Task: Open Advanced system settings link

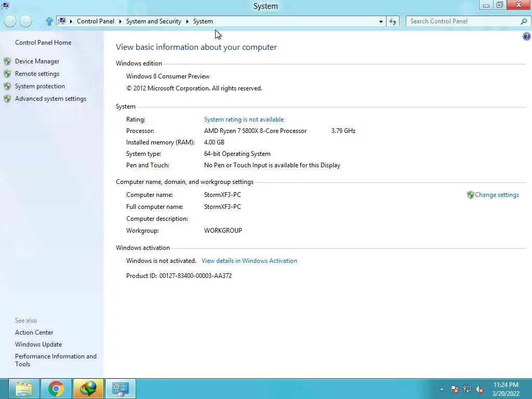Action: pyautogui.click(x=50, y=99)
